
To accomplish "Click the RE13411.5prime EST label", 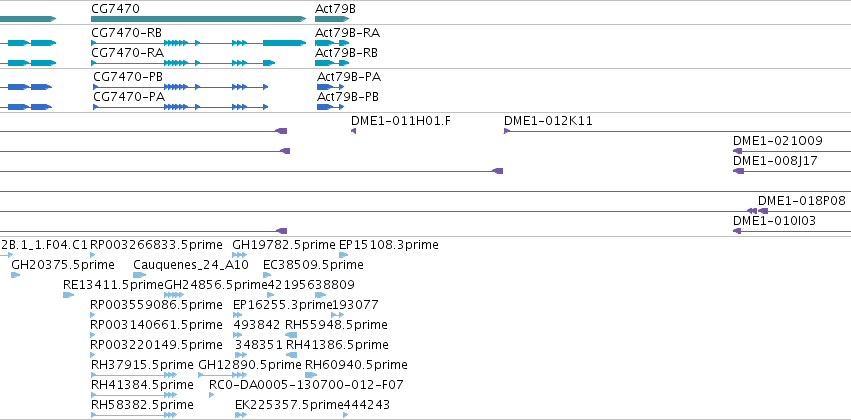I will point(113,285).
